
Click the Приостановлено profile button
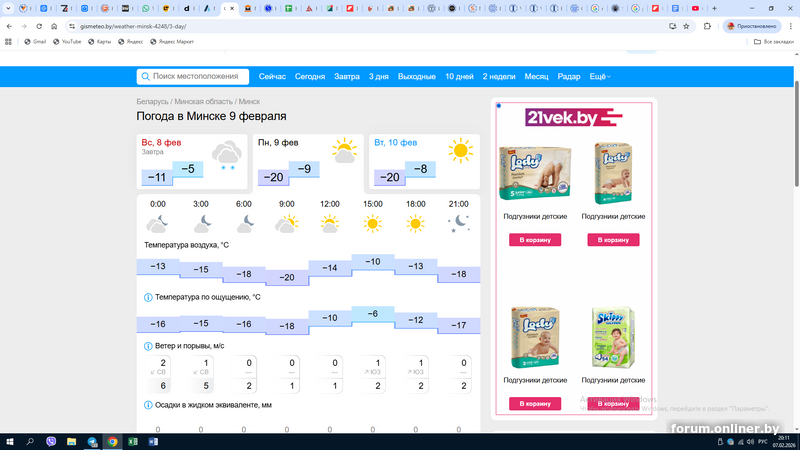coord(752,26)
